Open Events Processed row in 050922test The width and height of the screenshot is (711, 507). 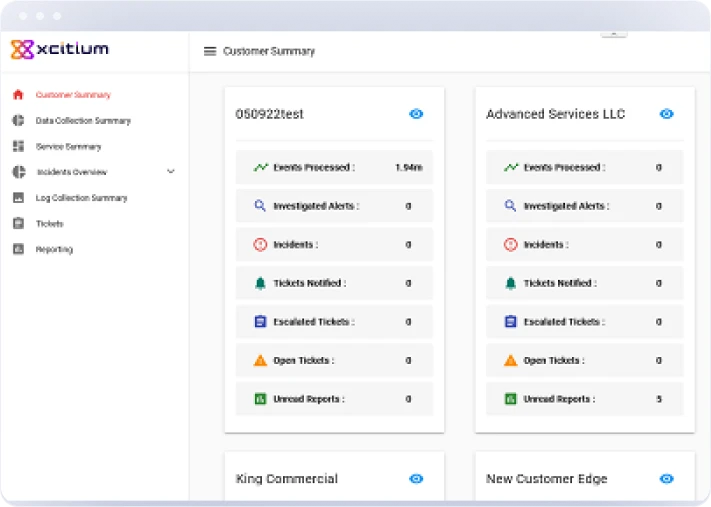coord(334,167)
